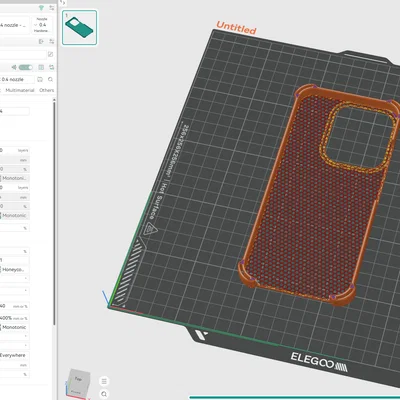This screenshot has width=400, height=400.
Task: Click the compare presets table icon
Action: (41, 67)
